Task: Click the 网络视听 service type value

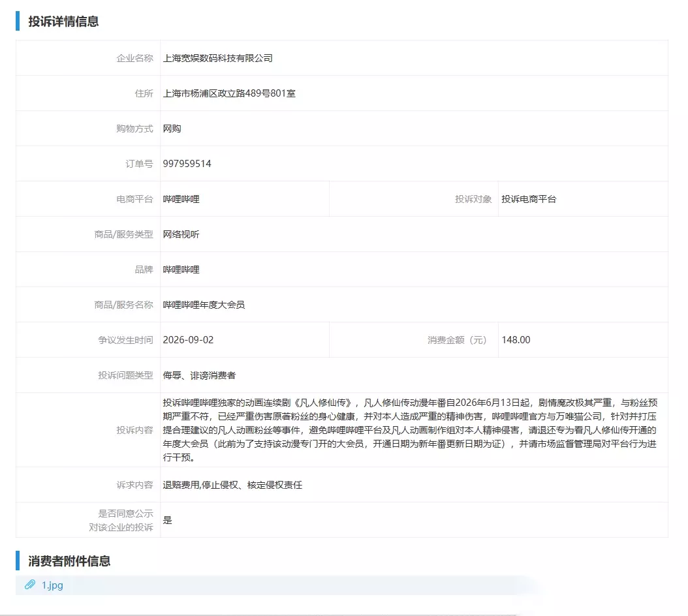Action: pos(181,234)
